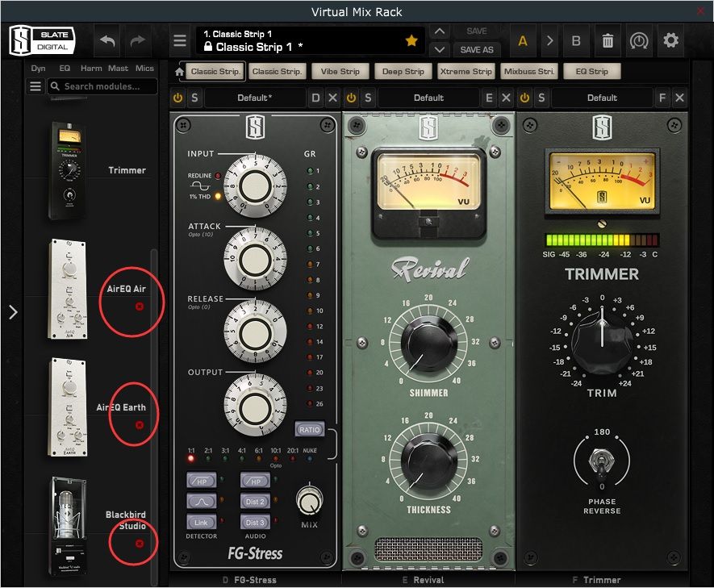Switch to Vibe Strip tab
This screenshot has width=714, height=588.
point(340,72)
